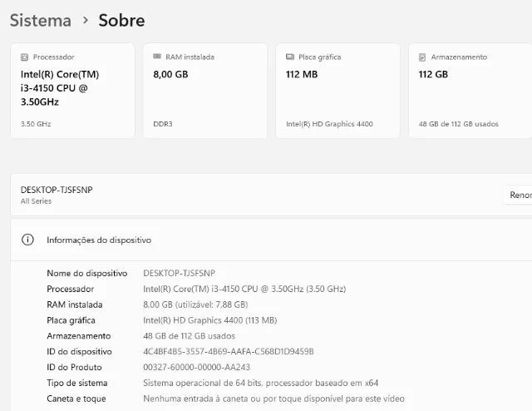Click the DDR3 label in RAM card
532x411 pixels.
click(x=163, y=124)
